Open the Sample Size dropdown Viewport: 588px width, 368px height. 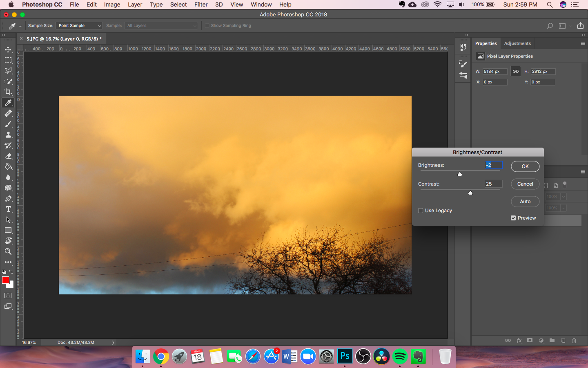coord(79,25)
